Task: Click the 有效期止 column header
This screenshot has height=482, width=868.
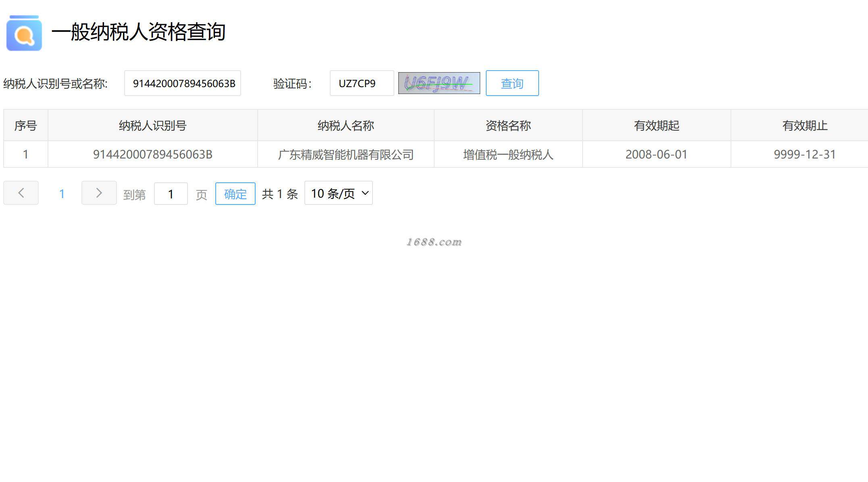Action: (804, 125)
